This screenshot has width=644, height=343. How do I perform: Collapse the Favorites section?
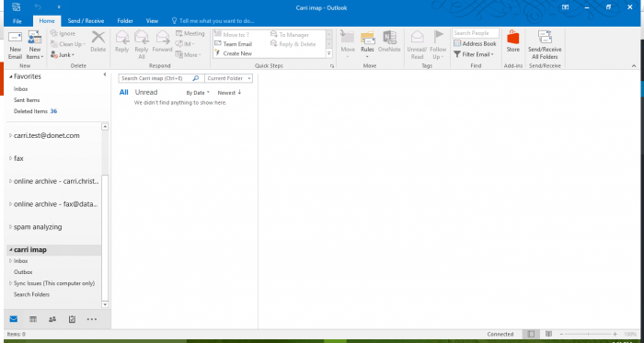tap(11, 76)
